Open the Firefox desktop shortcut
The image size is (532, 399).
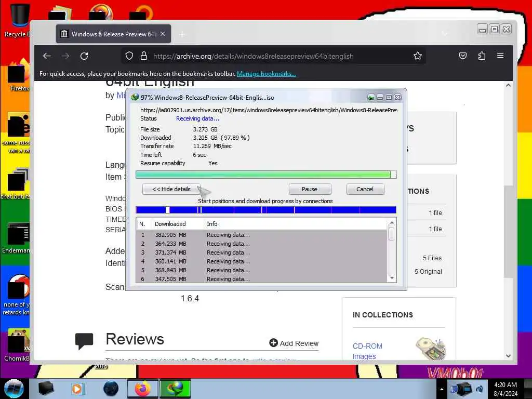point(19,75)
